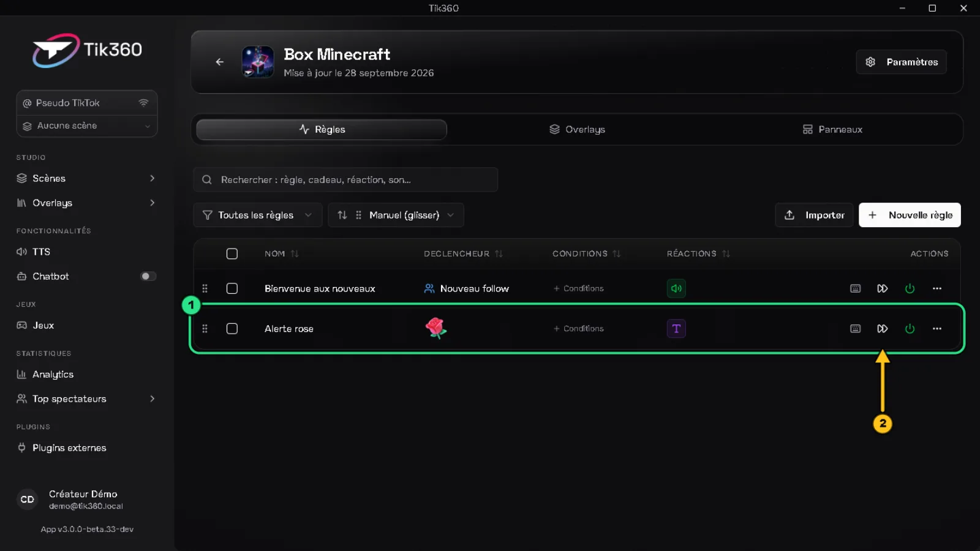Sort rules by the CONDITIONS column

(x=586, y=253)
